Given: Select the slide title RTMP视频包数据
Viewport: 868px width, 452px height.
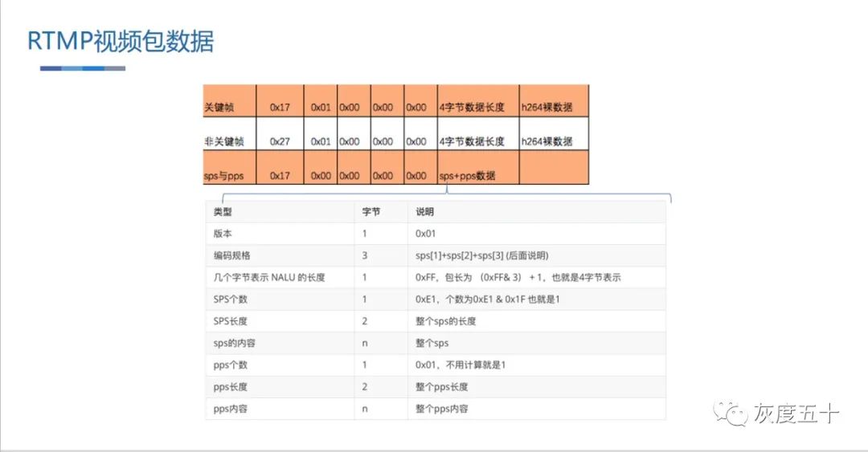Looking at the screenshot, I should tap(121, 41).
